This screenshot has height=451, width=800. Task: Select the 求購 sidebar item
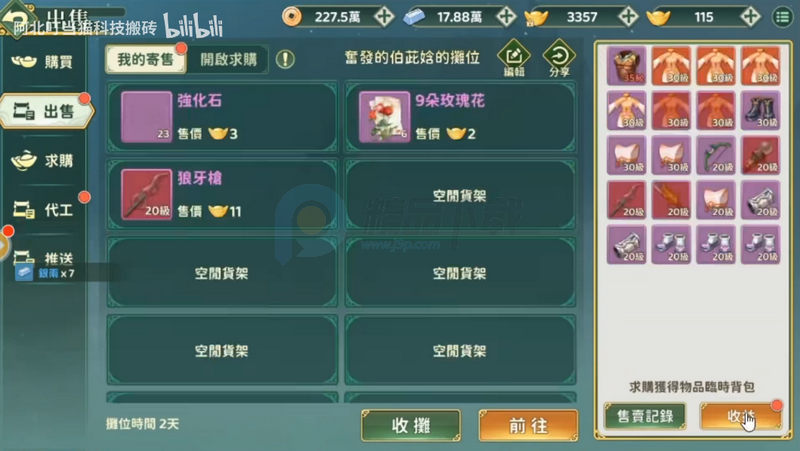click(43, 161)
